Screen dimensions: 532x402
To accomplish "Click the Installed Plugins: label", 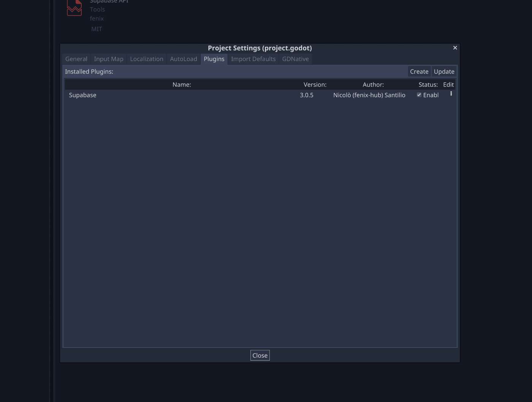I will tap(89, 71).
